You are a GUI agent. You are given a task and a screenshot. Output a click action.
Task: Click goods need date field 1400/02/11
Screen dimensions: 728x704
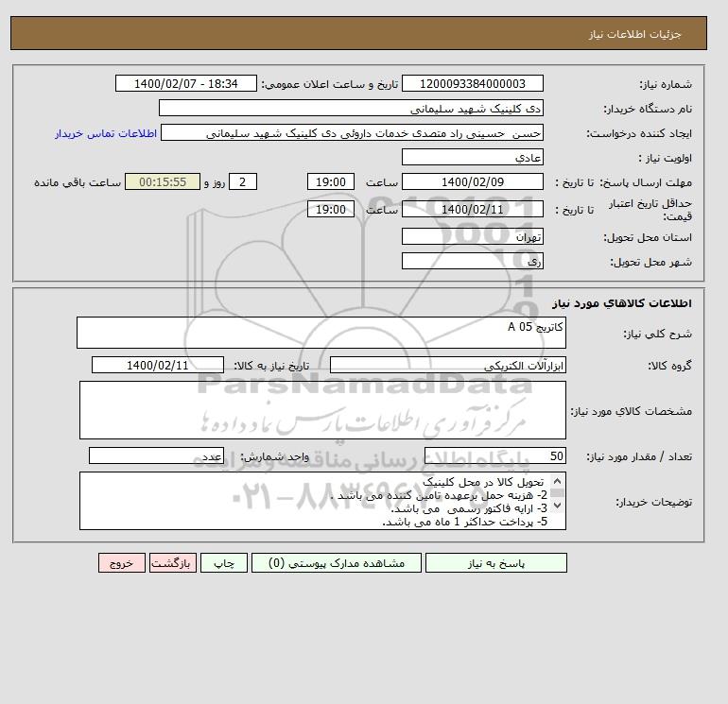coord(158,365)
